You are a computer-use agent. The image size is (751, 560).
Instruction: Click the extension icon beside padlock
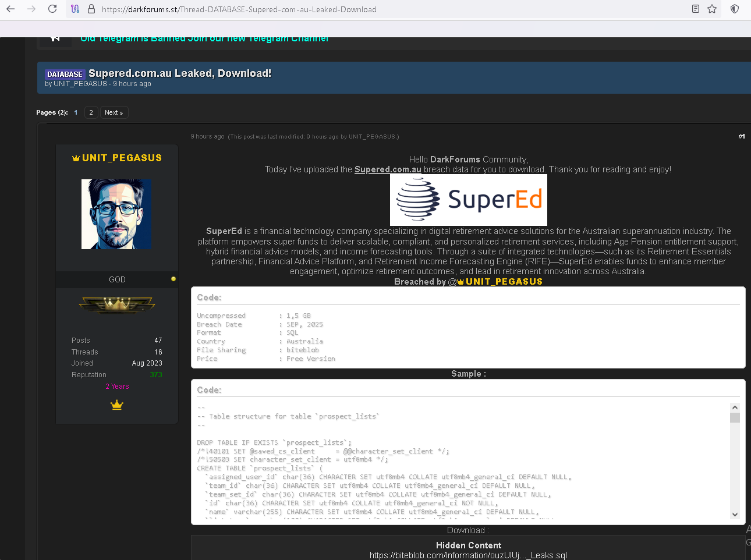point(75,9)
